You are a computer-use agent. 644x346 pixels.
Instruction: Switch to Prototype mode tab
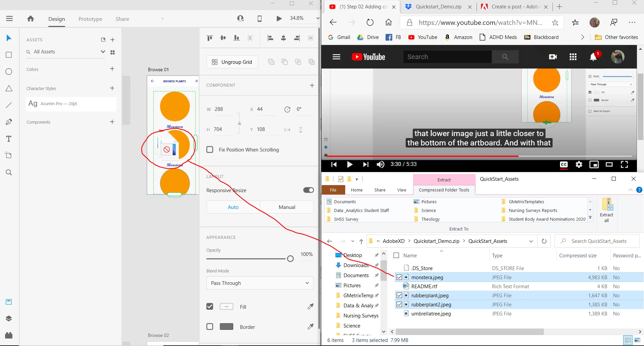click(x=90, y=19)
